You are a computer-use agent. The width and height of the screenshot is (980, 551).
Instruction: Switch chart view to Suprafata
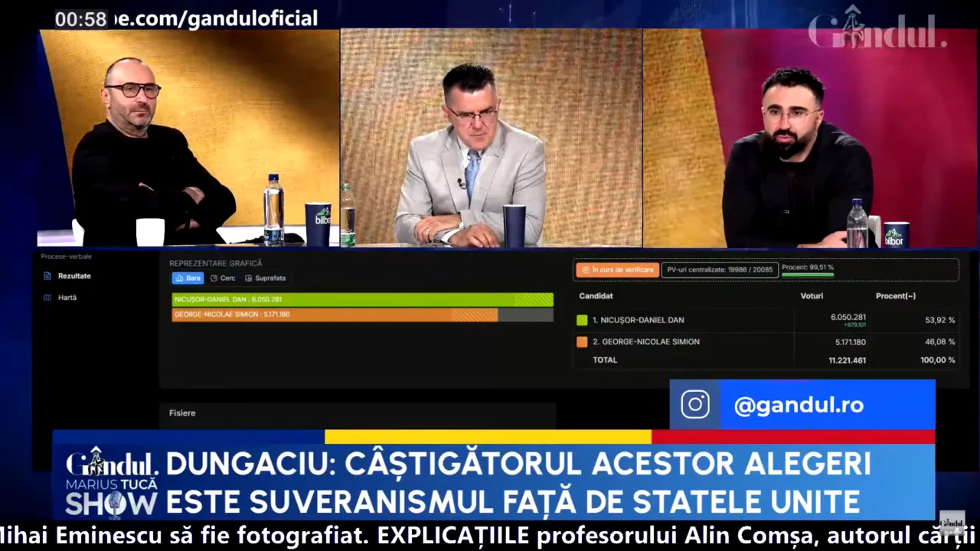pyautogui.click(x=266, y=279)
